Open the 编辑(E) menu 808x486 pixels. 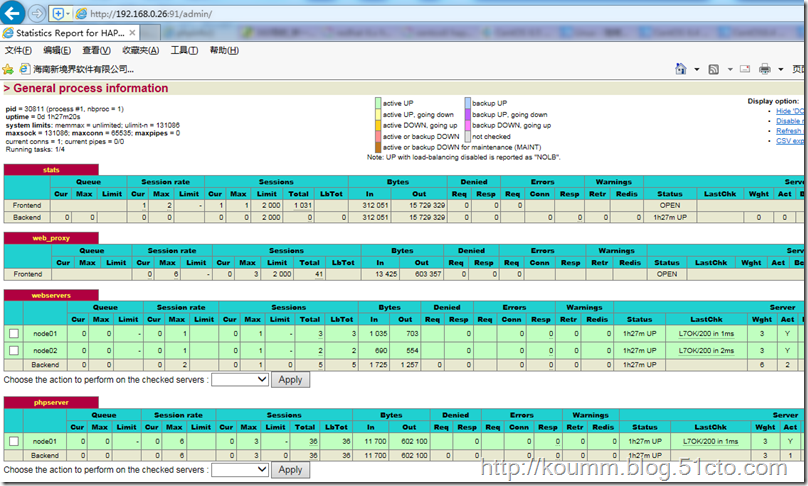[57, 50]
